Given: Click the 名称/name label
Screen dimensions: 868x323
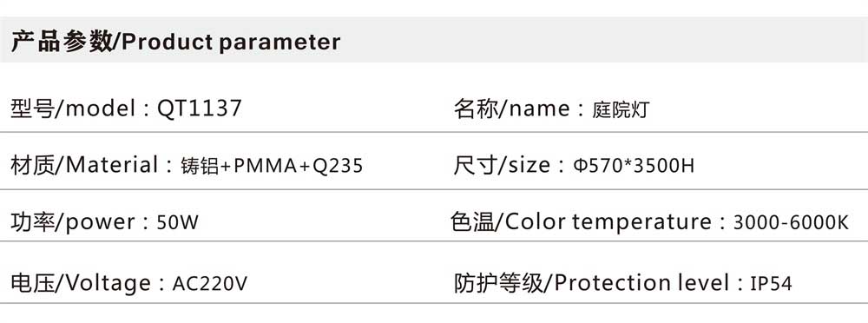Looking at the screenshot, I should pyautogui.click(x=511, y=108).
